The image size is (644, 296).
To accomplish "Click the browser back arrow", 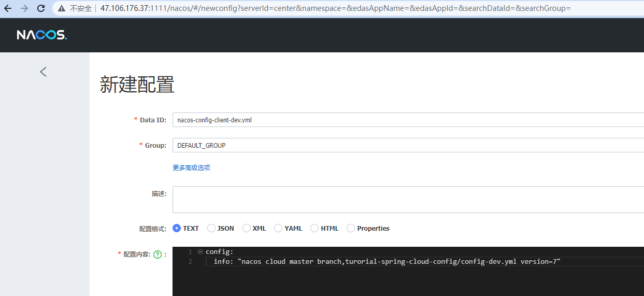I will coord(8,8).
